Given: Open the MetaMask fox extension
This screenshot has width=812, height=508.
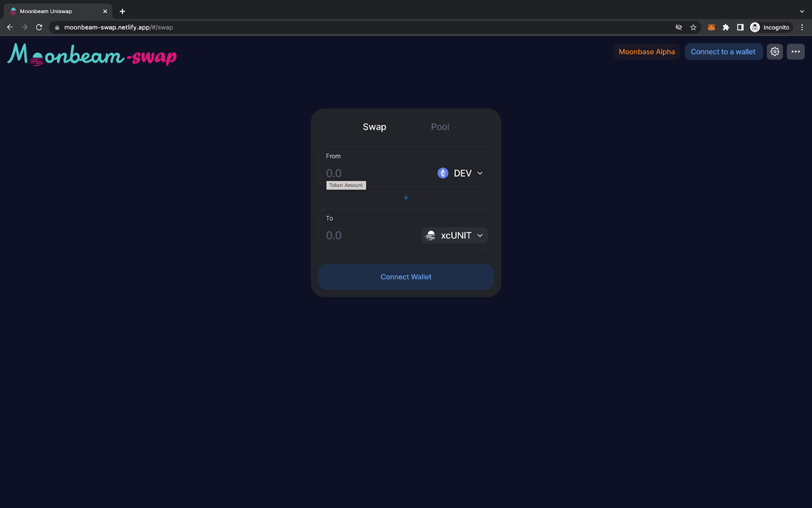Looking at the screenshot, I should (x=711, y=27).
